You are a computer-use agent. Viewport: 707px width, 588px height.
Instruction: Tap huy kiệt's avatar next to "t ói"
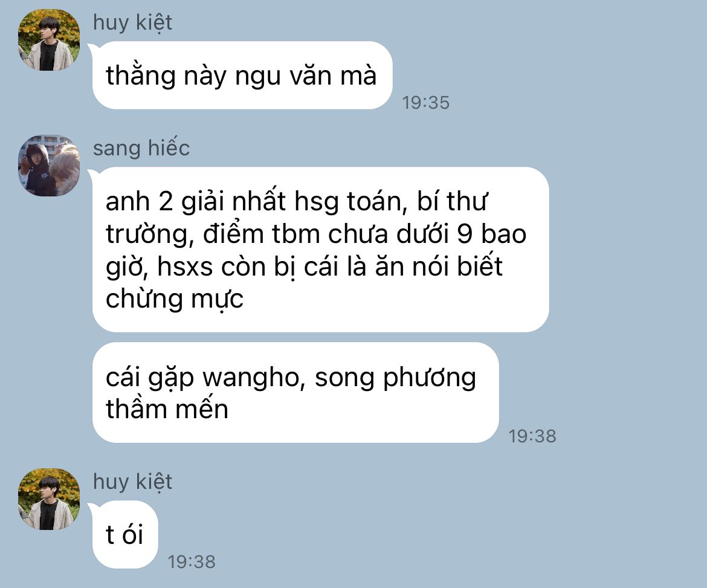(x=49, y=499)
